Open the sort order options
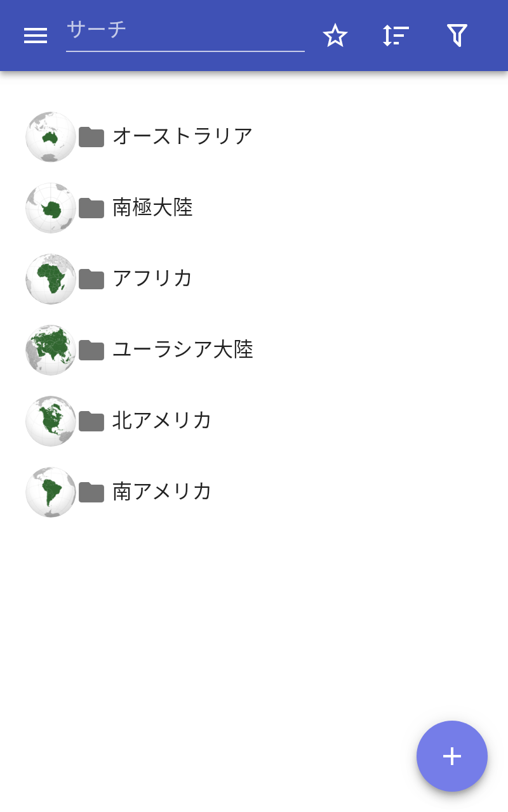This screenshot has height=812, width=508. [396, 36]
